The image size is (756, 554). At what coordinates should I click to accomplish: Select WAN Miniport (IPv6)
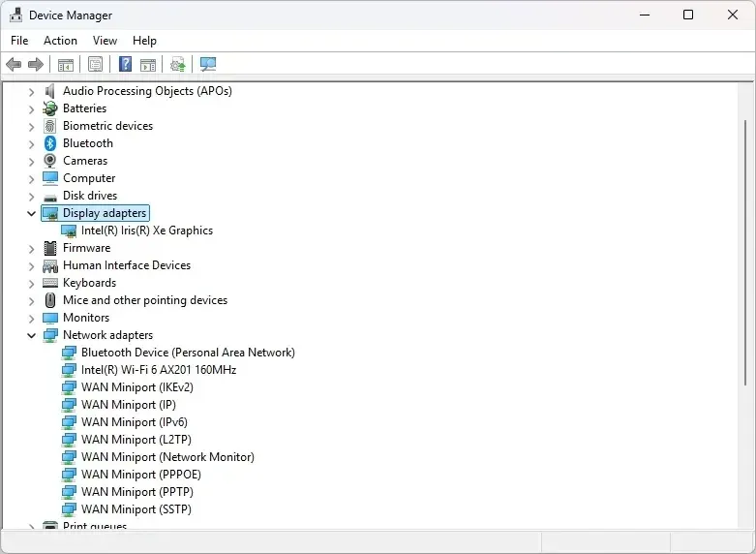[x=134, y=422]
